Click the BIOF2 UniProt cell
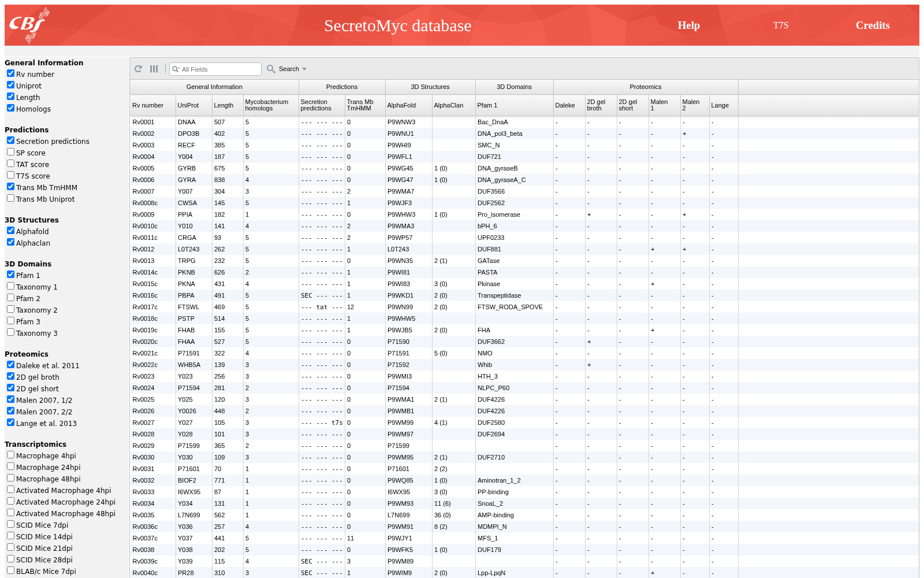Viewport: 924px width, 578px height. (193, 480)
